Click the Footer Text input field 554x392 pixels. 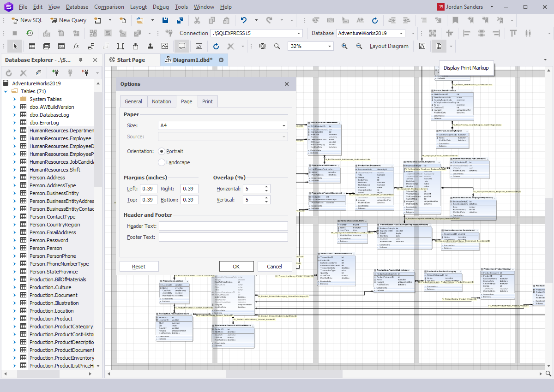click(x=223, y=237)
